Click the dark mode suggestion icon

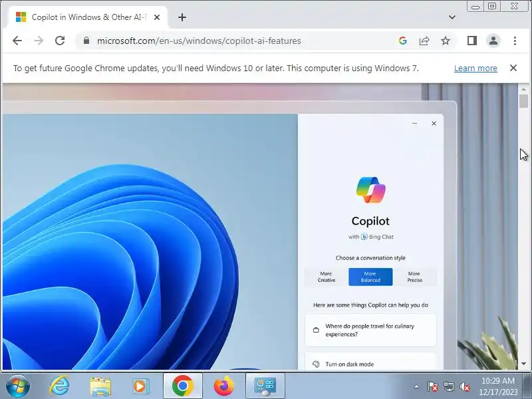coord(316,364)
